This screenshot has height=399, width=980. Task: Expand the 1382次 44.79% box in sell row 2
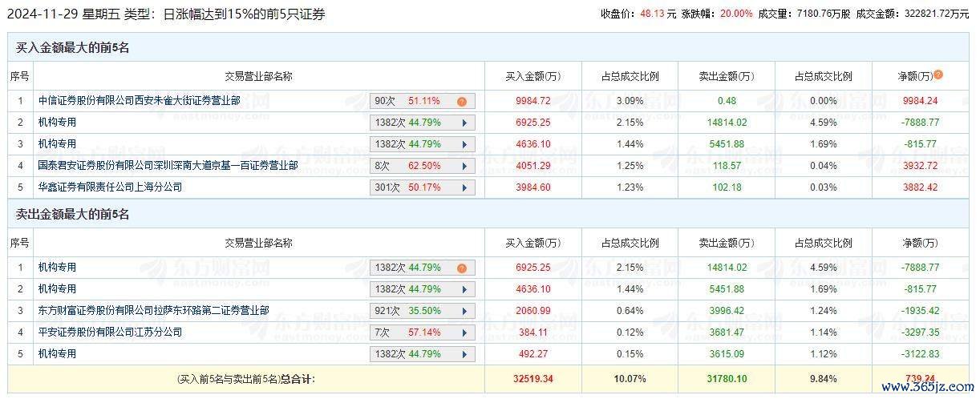coord(464,289)
